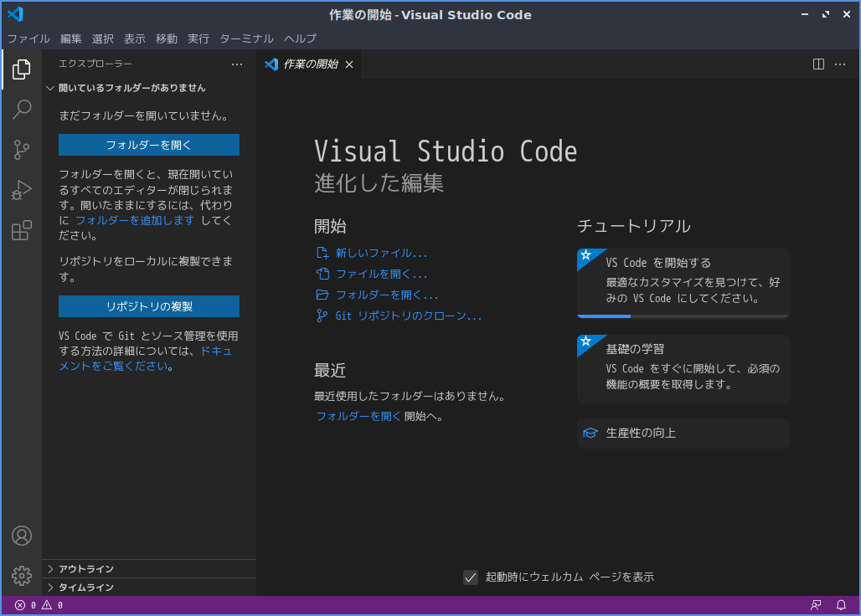Open the editor more actions ellipsis
This screenshot has width=861, height=616.
(x=839, y=64)
